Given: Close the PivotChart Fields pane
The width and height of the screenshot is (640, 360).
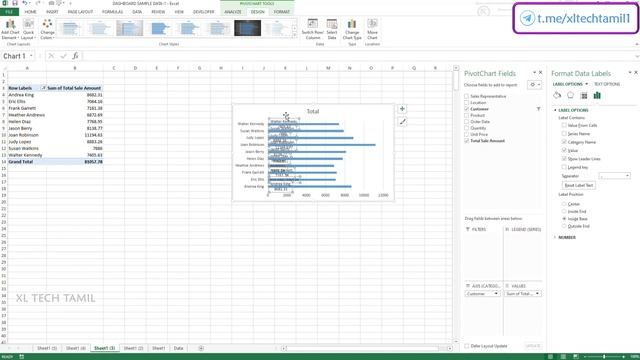Looking at the screenshot, I should click(x=541, y=73).
